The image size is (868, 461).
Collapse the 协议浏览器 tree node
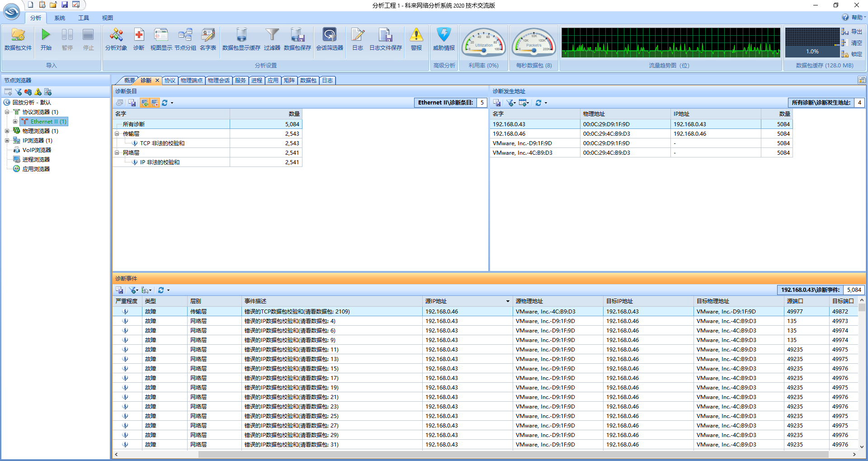[7, 112]
